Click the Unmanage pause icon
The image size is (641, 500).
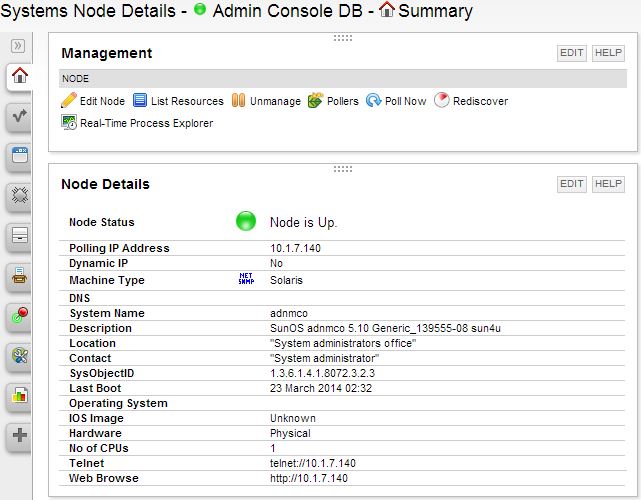tap(238, 100)
